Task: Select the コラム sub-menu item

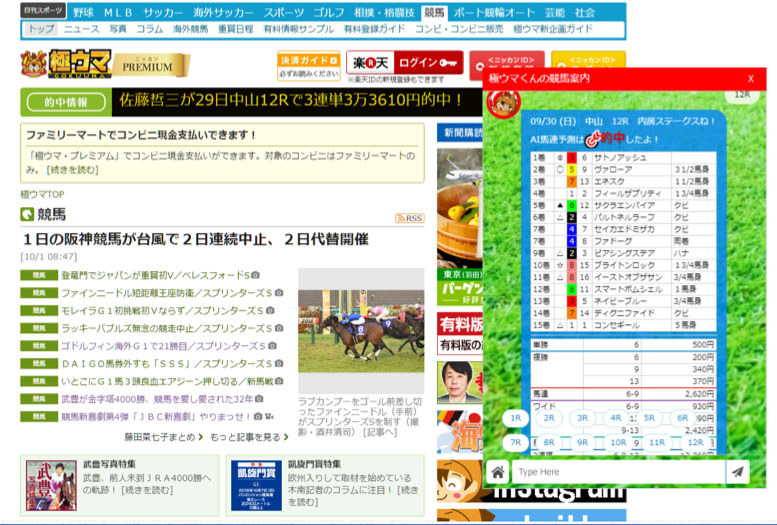Action: coord(150,29)
